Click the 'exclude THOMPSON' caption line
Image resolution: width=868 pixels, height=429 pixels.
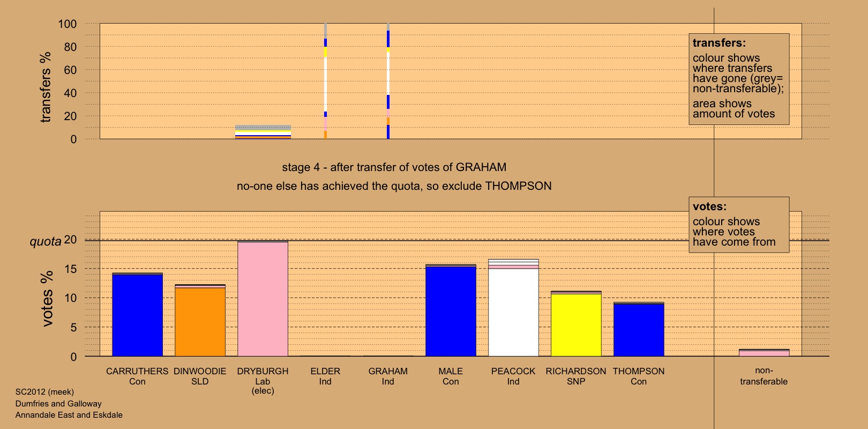coord(394,186)
